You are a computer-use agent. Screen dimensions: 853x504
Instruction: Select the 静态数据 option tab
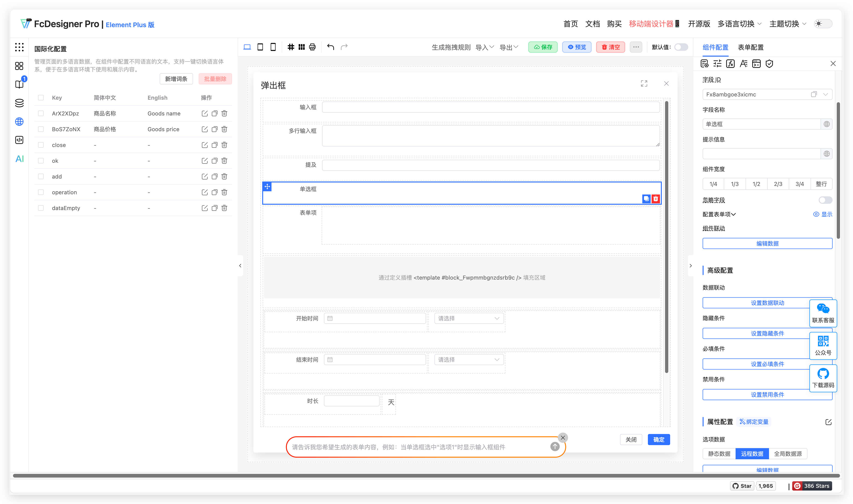pyautogui.click(x=719, y=453)
